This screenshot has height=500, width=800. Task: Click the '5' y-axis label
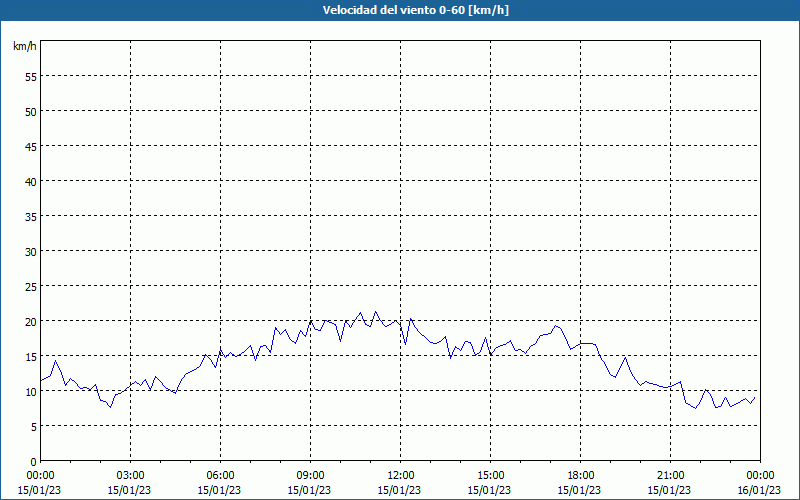click(34, 427)
